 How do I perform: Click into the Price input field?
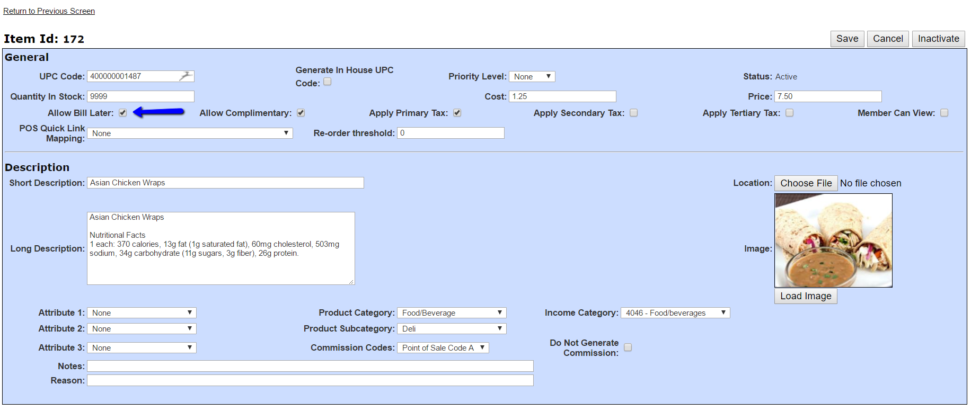coord(828,96)
